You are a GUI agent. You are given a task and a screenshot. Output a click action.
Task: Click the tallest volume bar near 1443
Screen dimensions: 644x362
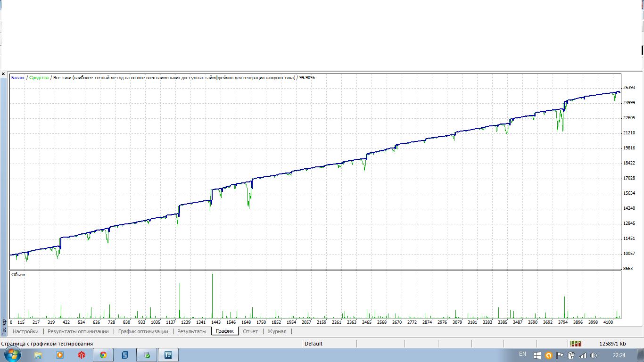coord(212,296)
